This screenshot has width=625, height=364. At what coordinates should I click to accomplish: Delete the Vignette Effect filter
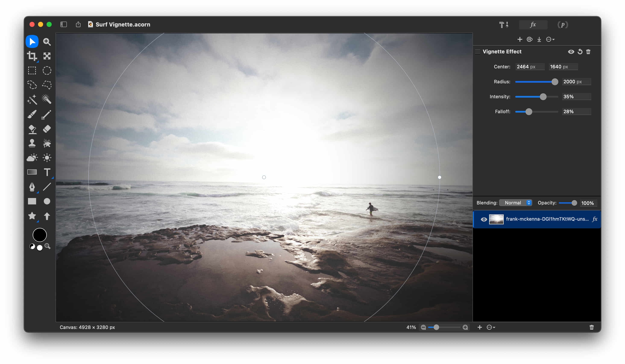[588, 51]
